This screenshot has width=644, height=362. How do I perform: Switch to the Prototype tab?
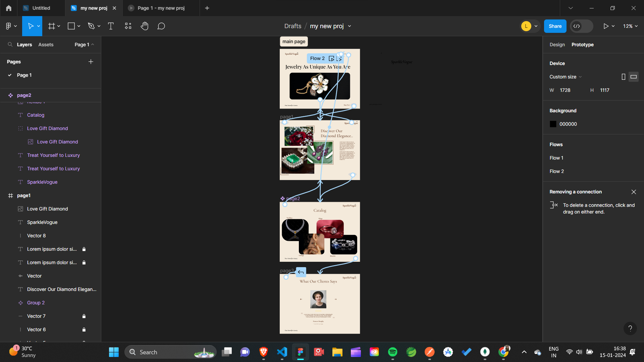tap(583, 45)
